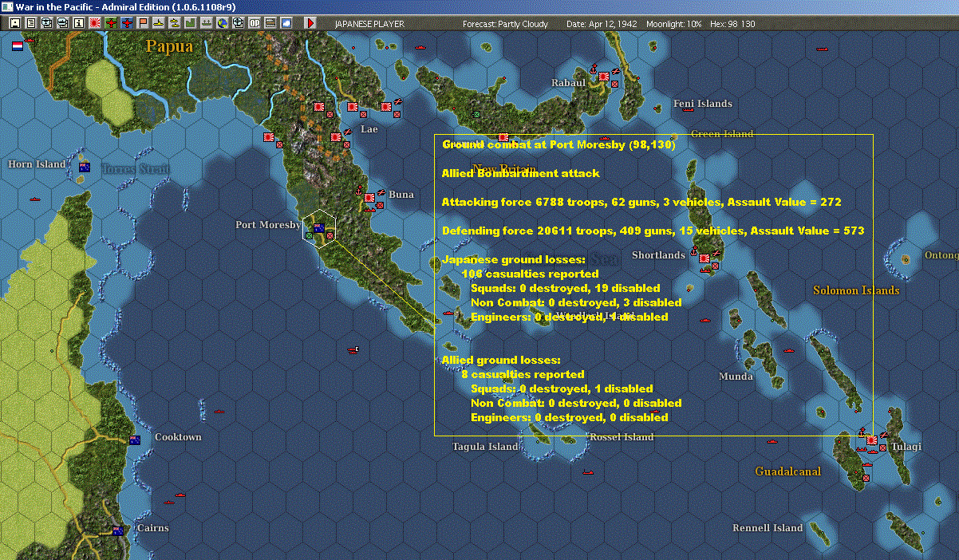Image resolution: width=959 pixels, height=560 pixels.
Task: Click the app icon in the title bar
Action: (6, 6)
